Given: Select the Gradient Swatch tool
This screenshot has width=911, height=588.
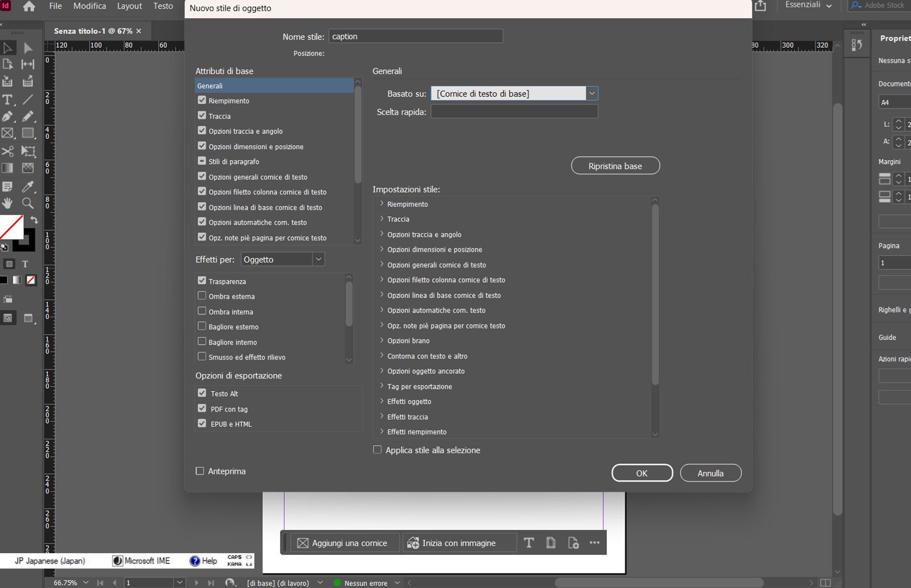Looking at the screenshot, I should [8, 168].
